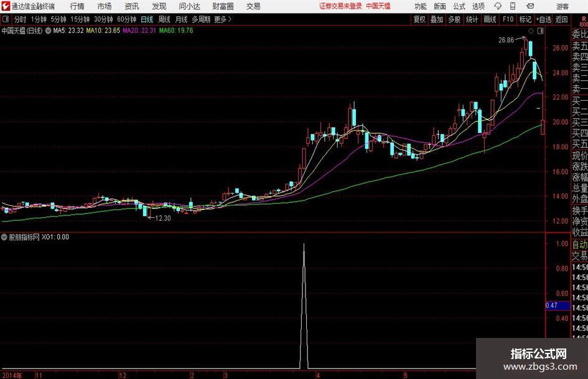Open the 市场 menu
Viewport: 588px width, 379px height.
tap(105, 6)
